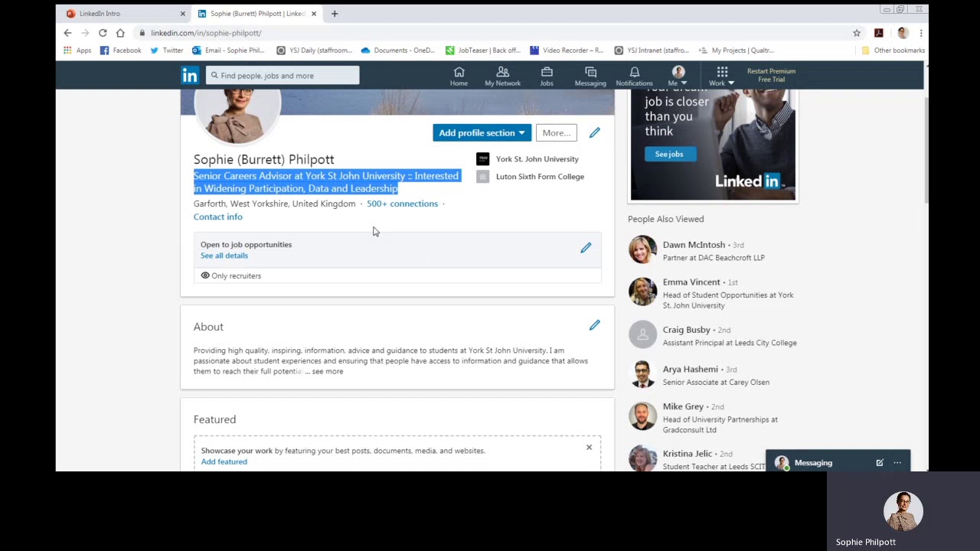
Task: Reload the page with refresh icon
Action: pos(103,33)
